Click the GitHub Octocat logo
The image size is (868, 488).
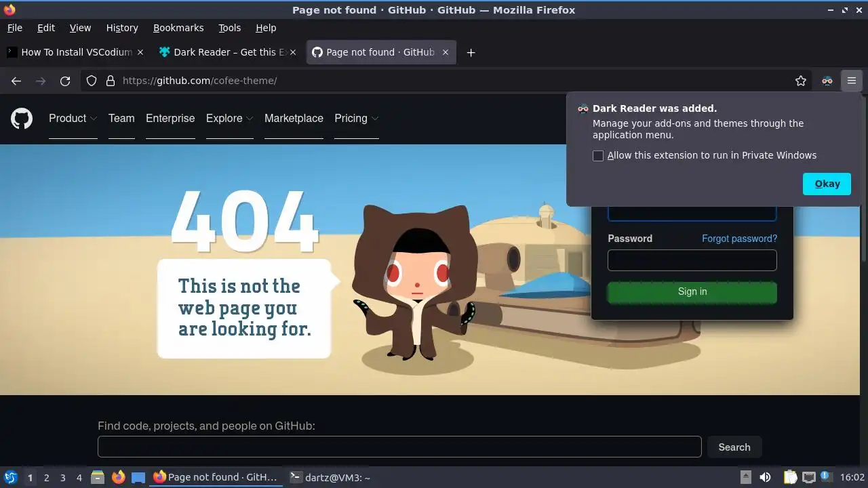pos(22,119)
